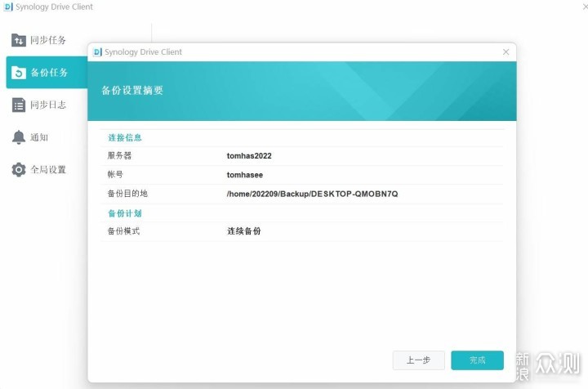
Task: Click the 备份模式 label
Action: click(123, 231)
